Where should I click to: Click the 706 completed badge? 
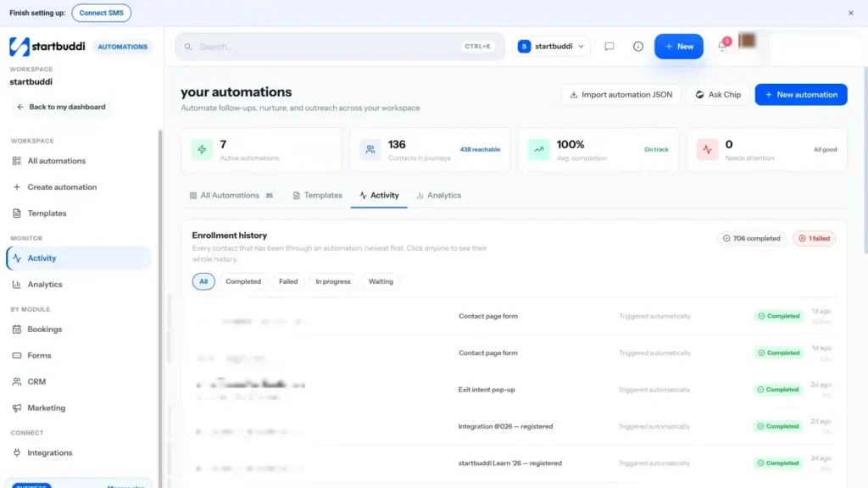[x=751, y=238]
